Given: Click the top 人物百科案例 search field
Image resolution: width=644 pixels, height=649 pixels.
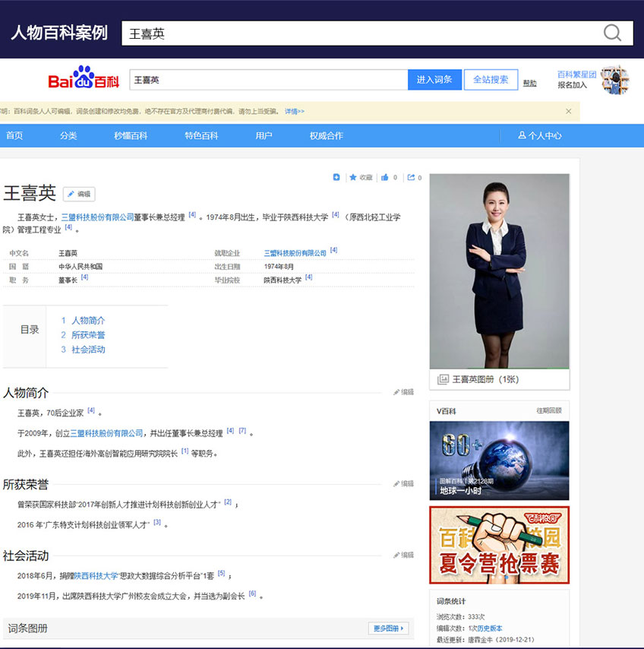Looking at the screenshot, I should pyautogui.click(x=377, y=33).
